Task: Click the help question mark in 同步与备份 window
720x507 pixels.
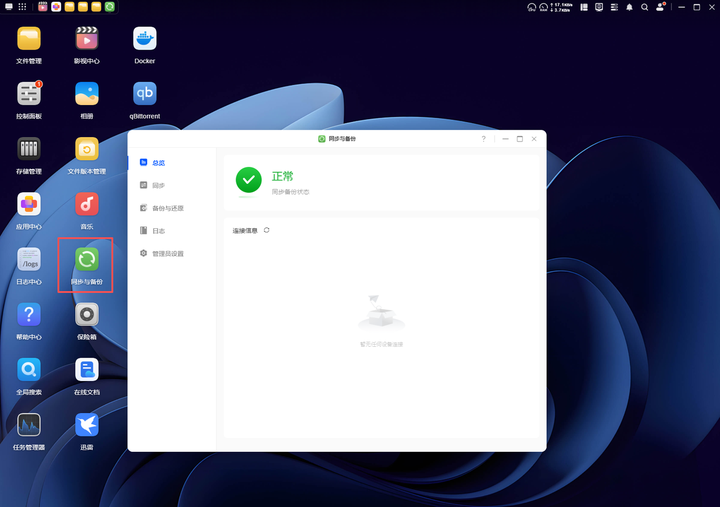Action: point(484,139)
